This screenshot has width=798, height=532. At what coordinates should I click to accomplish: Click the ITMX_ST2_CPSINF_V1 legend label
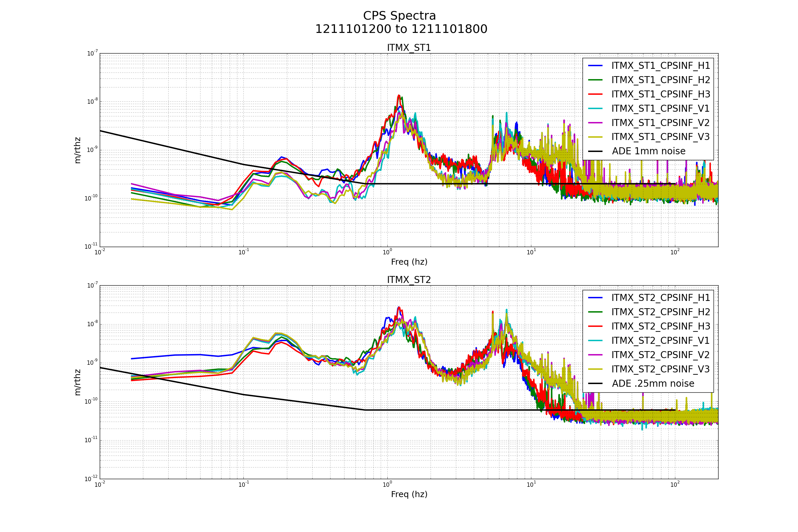[660, 340]
